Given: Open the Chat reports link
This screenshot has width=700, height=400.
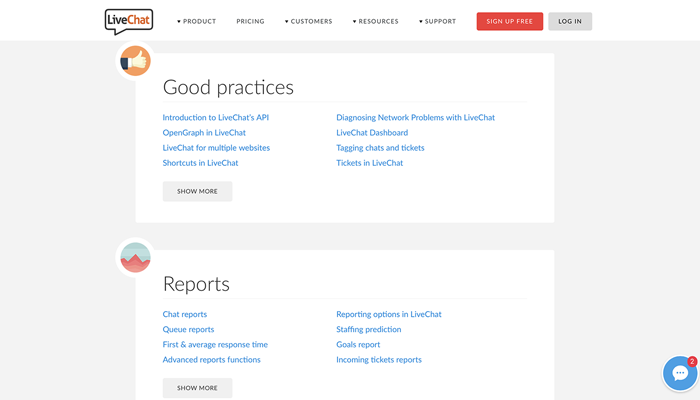Looking at the screenshot, I should (185, 314).
